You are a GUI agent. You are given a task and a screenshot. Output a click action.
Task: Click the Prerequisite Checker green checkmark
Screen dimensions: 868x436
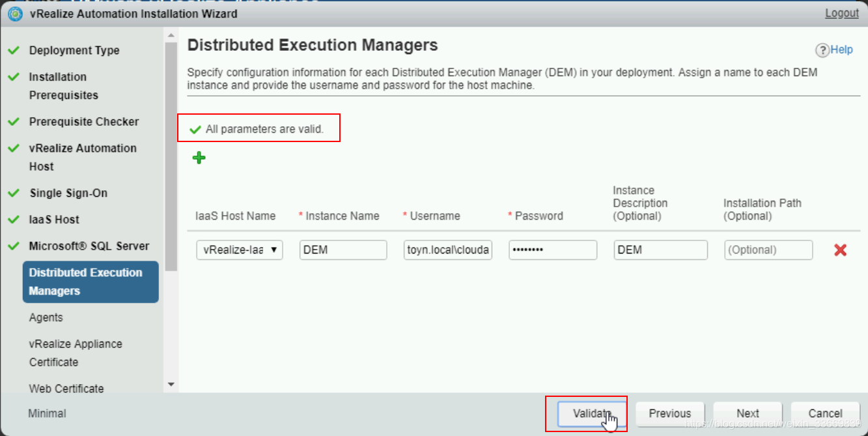coord(14,121)
